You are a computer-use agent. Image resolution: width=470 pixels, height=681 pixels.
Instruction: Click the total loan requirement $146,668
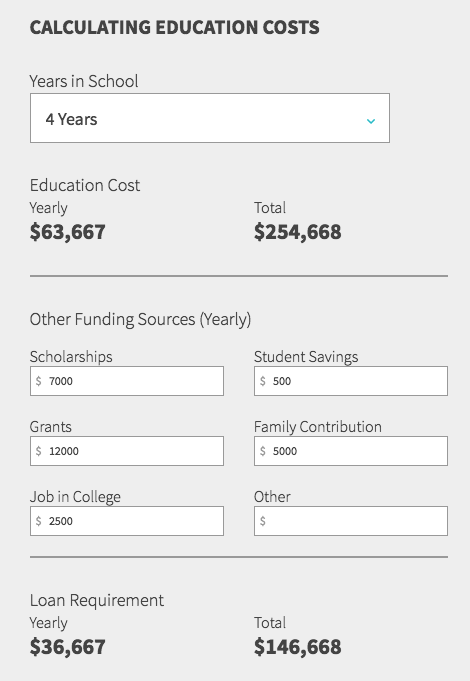pyautogui.click(x=298, y=647)
